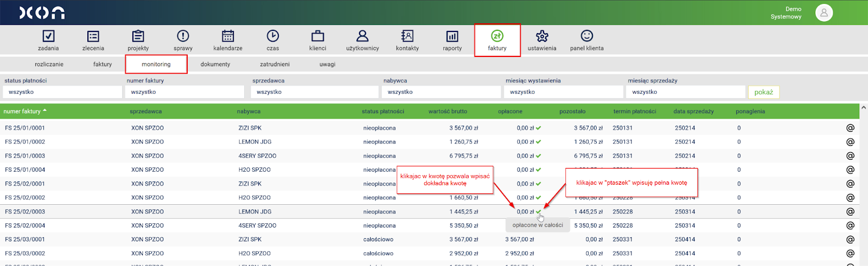Open the klienci briefcase icon
Viewport: 868px width, 266px height.
tap(318, 36)
